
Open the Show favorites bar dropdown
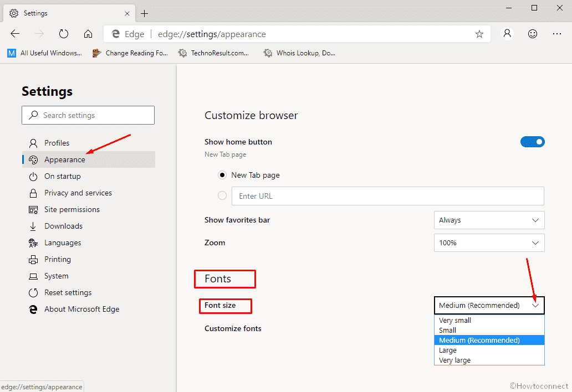pos(489,220)
